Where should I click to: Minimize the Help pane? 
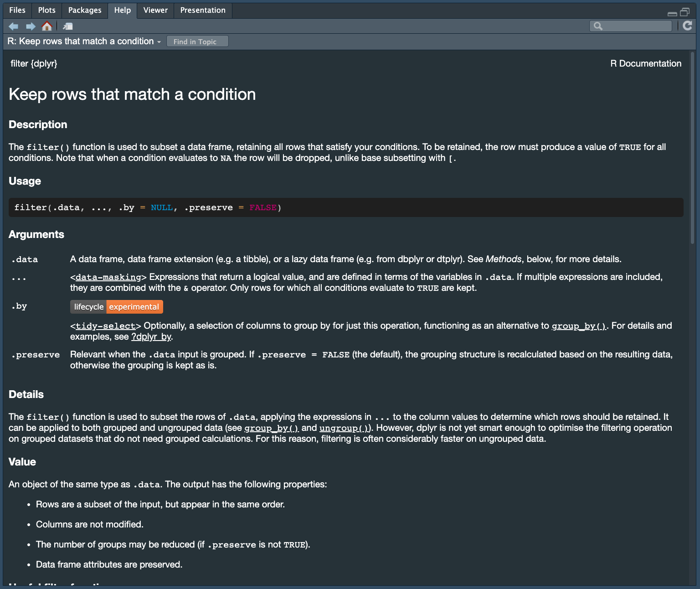[x=672, y=13]
